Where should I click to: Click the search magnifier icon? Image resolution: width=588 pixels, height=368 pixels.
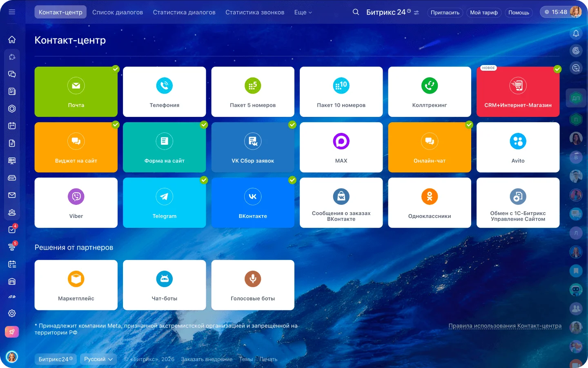click(x=356, y=12)
